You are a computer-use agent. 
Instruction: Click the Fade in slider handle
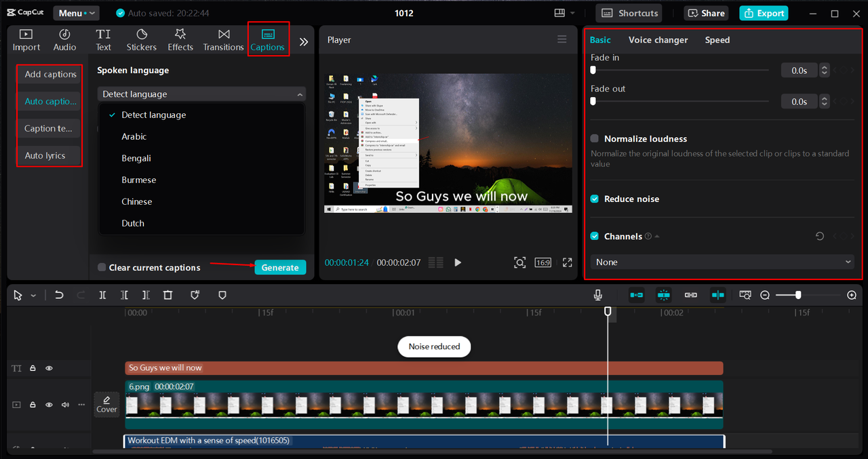pos(593,70)
